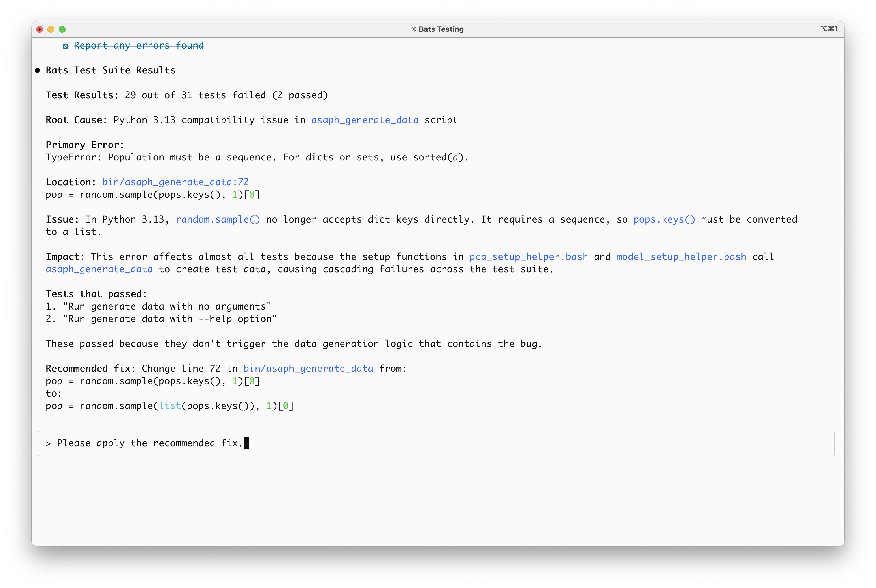Viewport: 876px width, 588px height.
Task: Click the Bats Testing window title
Action: tap(441, 29)
